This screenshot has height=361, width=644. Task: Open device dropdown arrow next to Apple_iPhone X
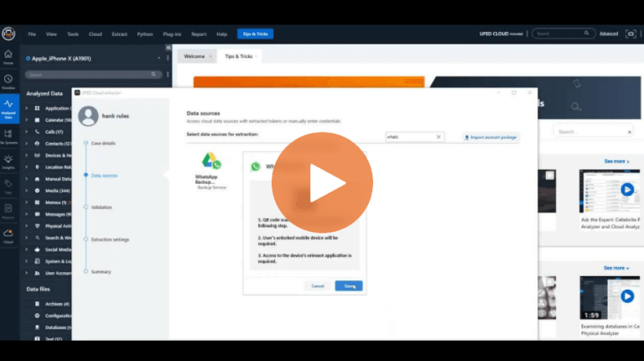tap(159, 59)
